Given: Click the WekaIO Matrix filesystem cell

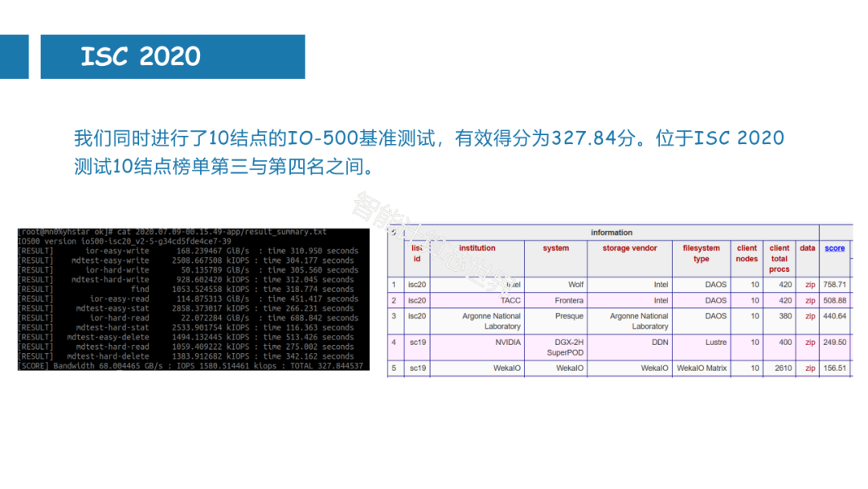Looking at the screenshot, I should click(x=702, y=368).
